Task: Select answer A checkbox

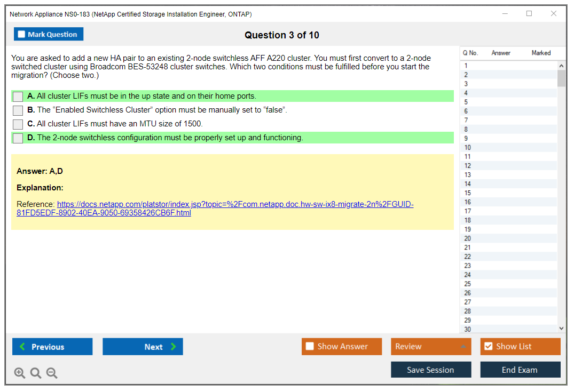Action: 18,97
